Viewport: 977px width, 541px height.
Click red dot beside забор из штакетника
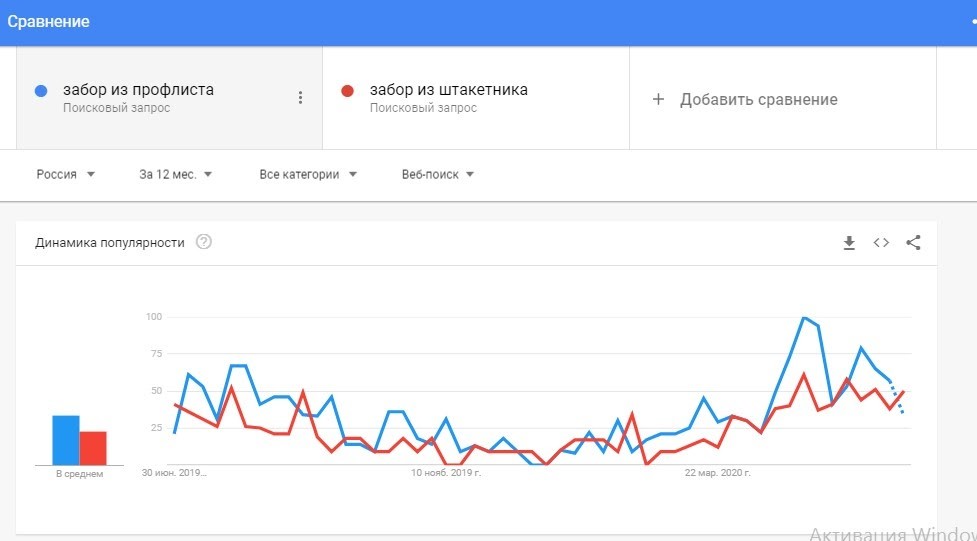click(348, 91)
